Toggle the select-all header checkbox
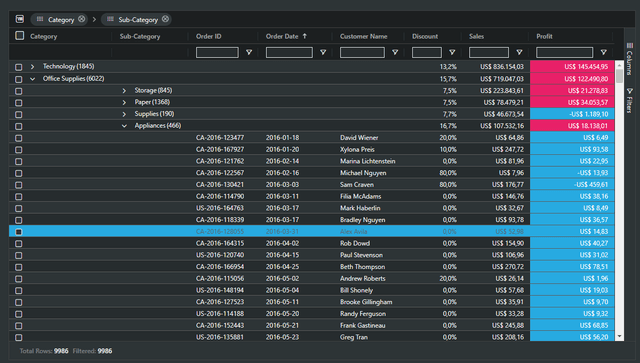640x363 pixels. pyautogui.click(x=19, y=36)
